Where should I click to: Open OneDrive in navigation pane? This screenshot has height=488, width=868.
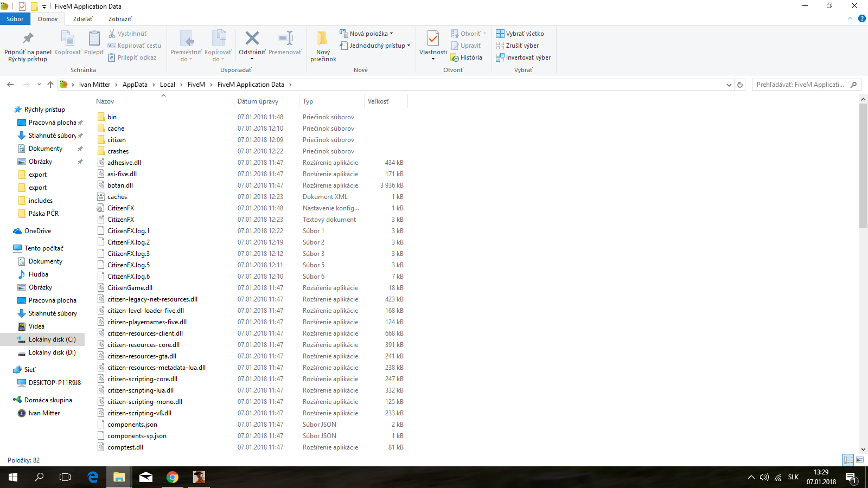[x=37, y=231]
